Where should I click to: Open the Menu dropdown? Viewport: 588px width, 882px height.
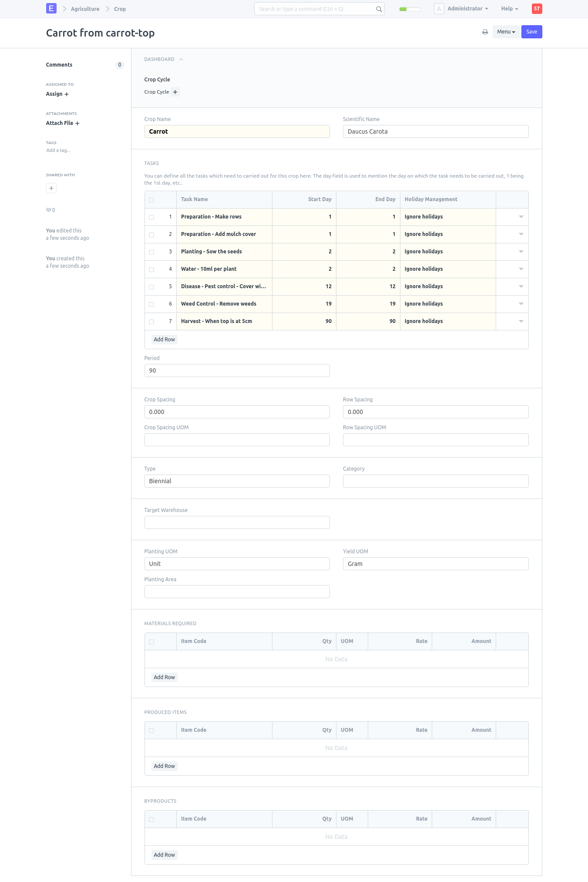(x=506, y=32)
